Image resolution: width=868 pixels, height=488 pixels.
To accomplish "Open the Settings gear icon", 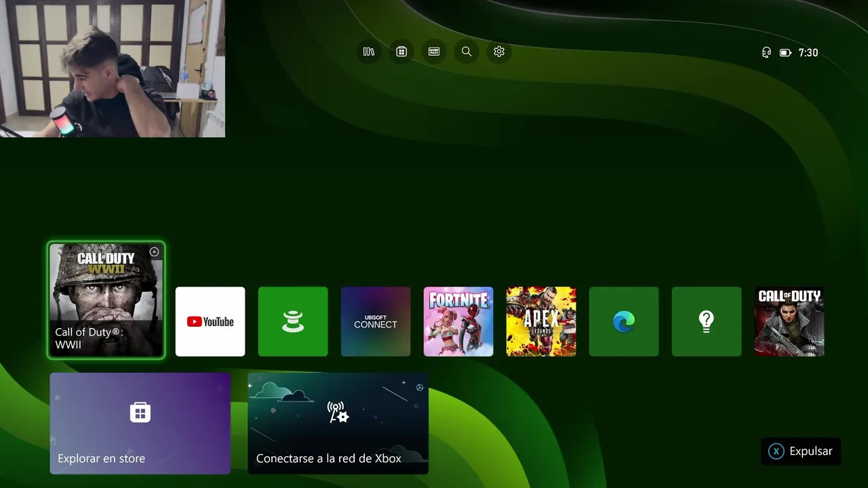I will [x=499, y=52].
